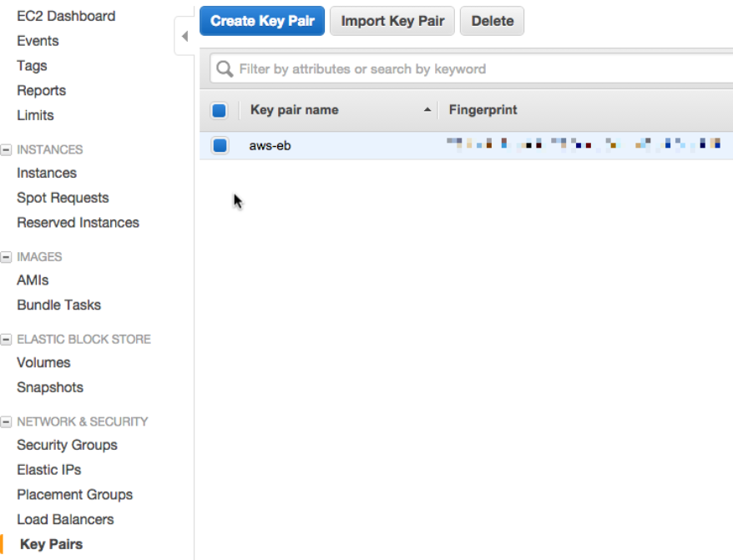Click the Create Key Pair button
733x560 pixels.
click(x=262, y=21)
